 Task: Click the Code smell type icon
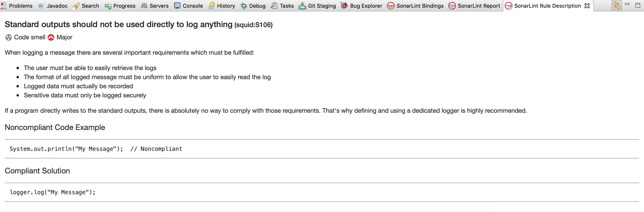click(x=9, y=37)
